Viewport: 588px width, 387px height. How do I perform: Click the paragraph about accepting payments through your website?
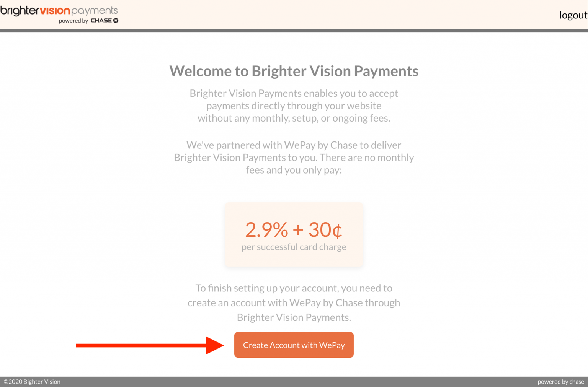click(x=294, y=106)
